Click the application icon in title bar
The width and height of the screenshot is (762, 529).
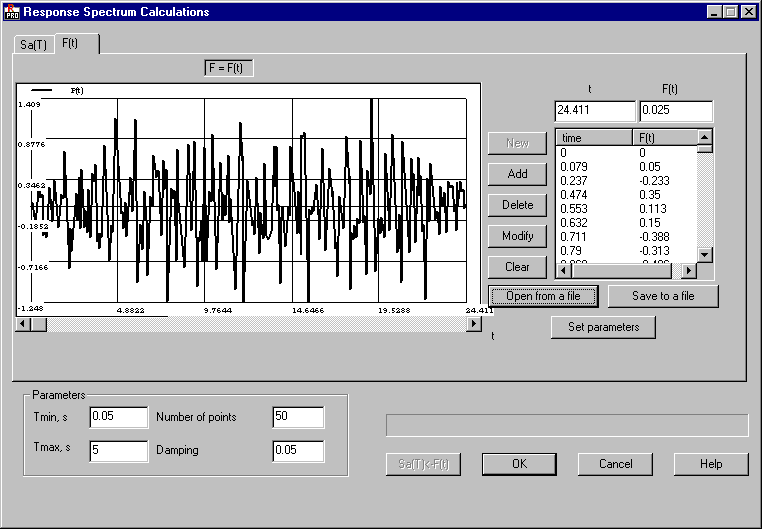tap(12, 12)
